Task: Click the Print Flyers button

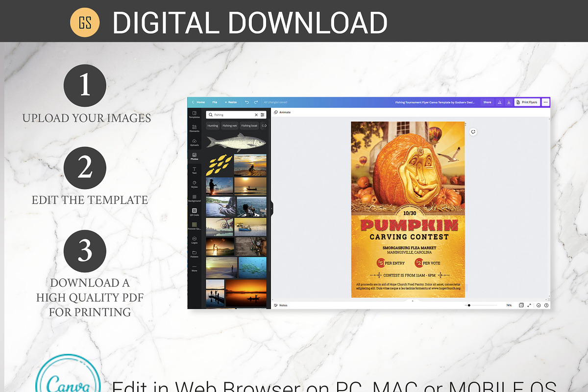Action: click(x=527, y=102)
